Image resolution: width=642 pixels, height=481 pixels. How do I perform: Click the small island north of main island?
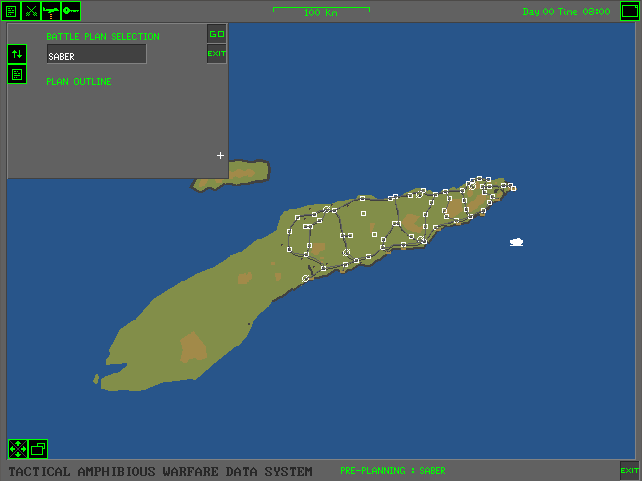(234, 176)
